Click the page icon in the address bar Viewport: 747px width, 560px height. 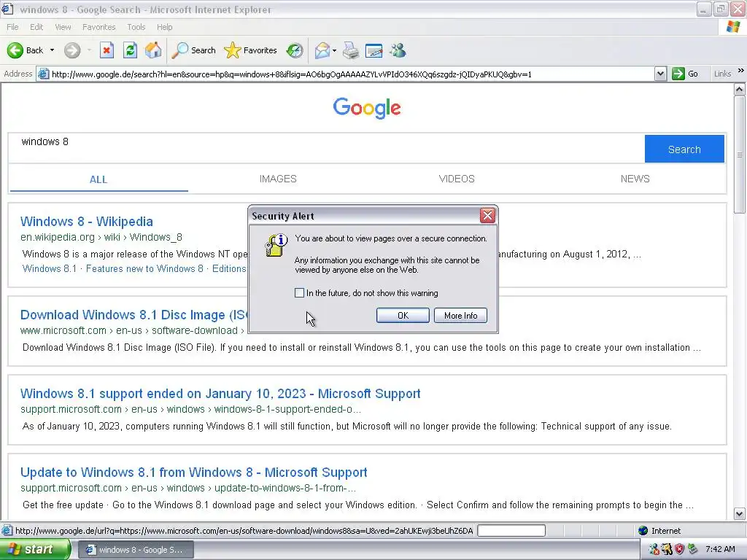(x=43, y=74)
